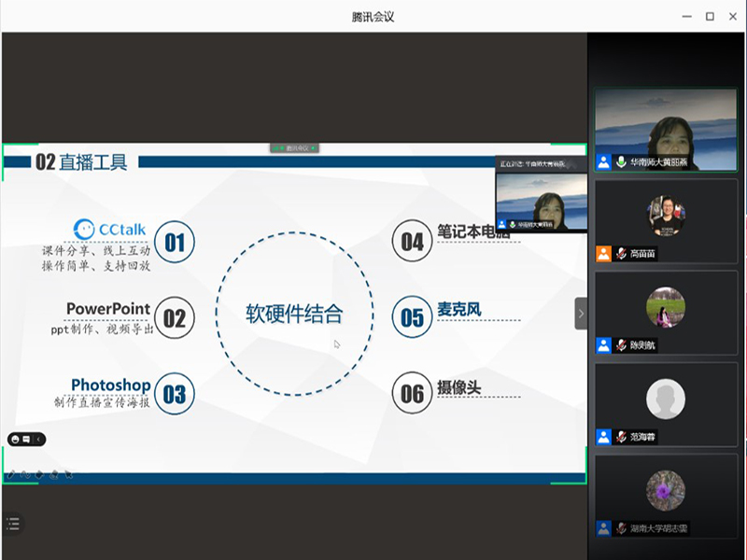Click the emoji reaction icon

click(15, 439)
